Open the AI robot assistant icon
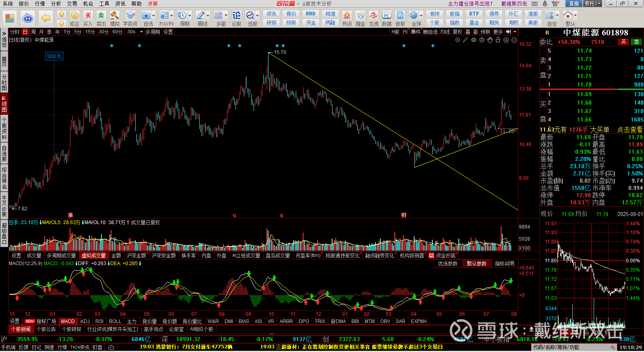This screenshot has height=352, width=644. pyautogui.click(x=27, y=18)
